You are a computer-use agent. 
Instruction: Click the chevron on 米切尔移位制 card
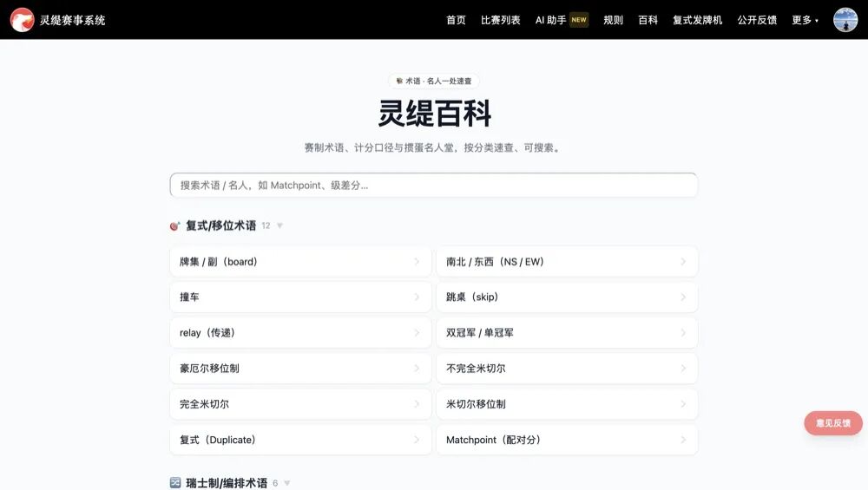pos(683,404)
